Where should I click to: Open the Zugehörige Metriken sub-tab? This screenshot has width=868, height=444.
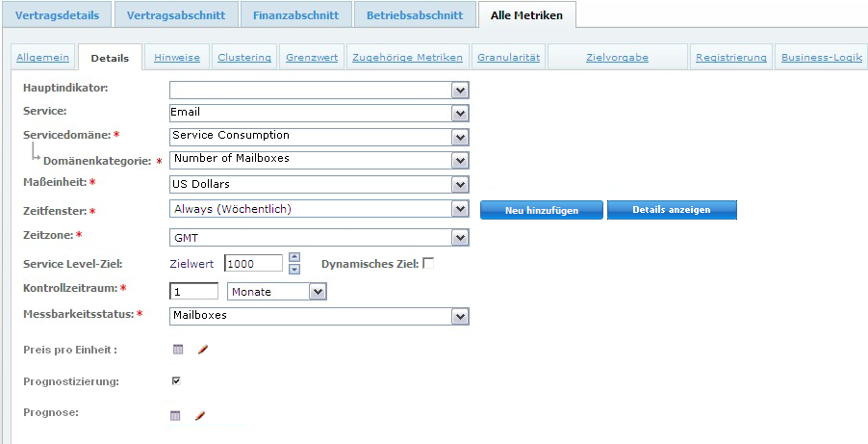coord(407,57)
